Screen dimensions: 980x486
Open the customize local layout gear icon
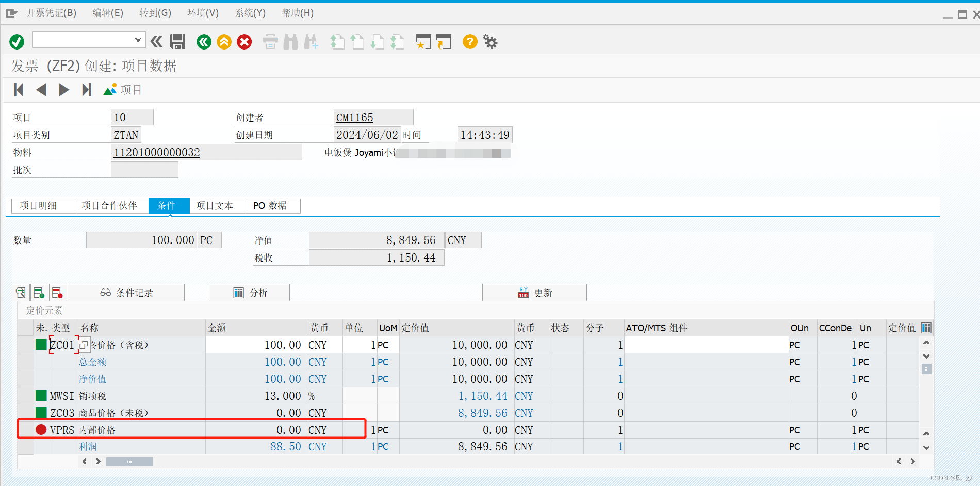[489, 41]
